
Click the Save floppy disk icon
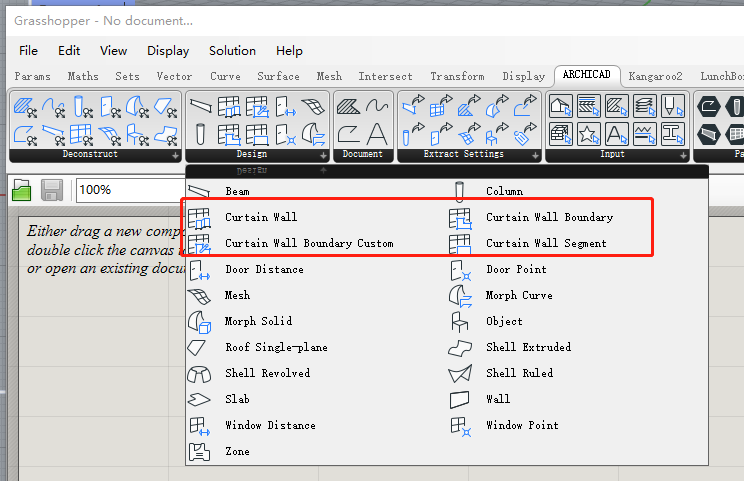pos(52,190)
